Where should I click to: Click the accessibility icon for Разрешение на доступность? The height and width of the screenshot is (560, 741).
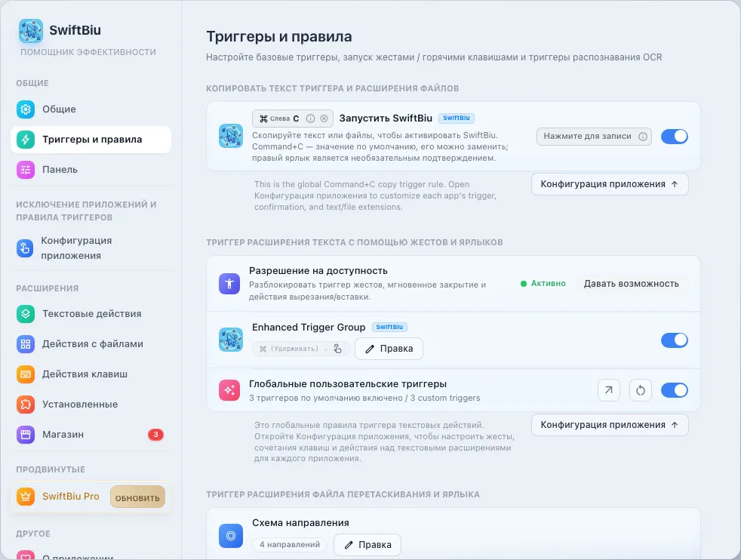tap(229, 284)
